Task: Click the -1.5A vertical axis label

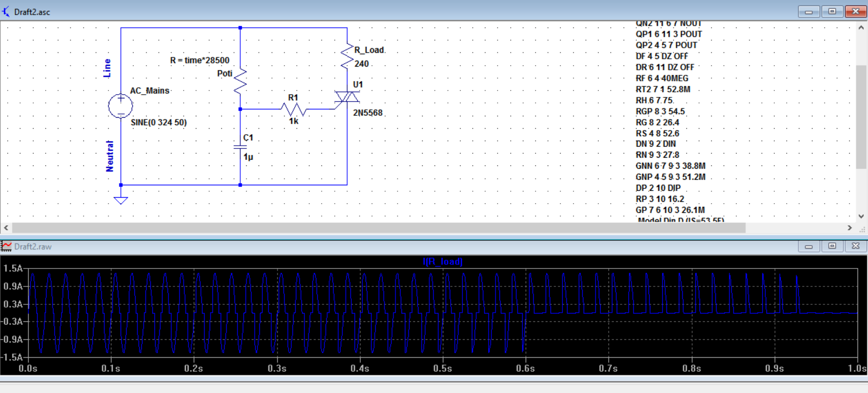Action: coord(11,357)
